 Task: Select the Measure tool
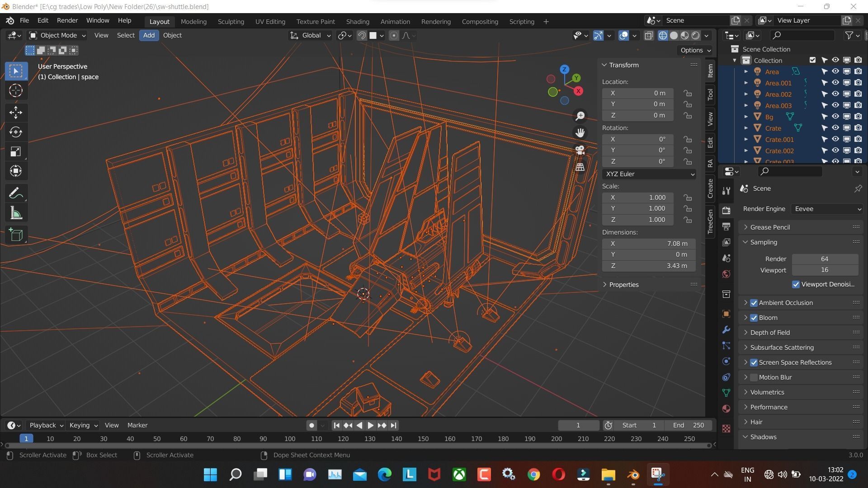tap(16, 213)
